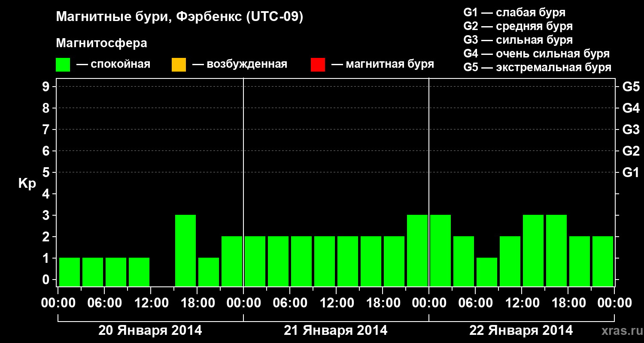Click 'G1 — слабая буря' legend line
This screenshot has height=343, width=644.
[x=514, y=12]
